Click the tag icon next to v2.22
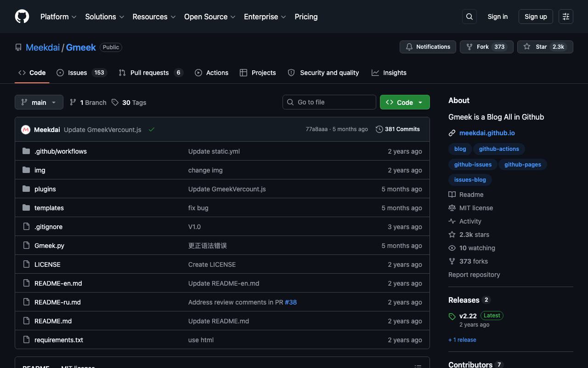 (x=452, y=316)
